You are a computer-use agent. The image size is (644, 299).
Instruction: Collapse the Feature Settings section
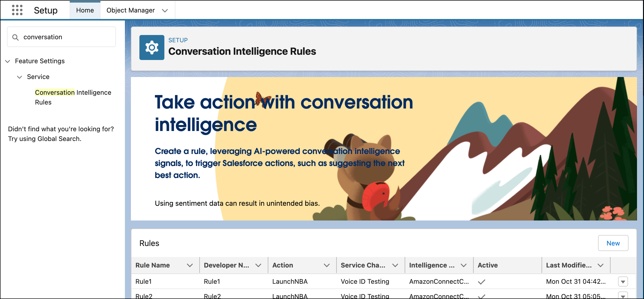8,61
